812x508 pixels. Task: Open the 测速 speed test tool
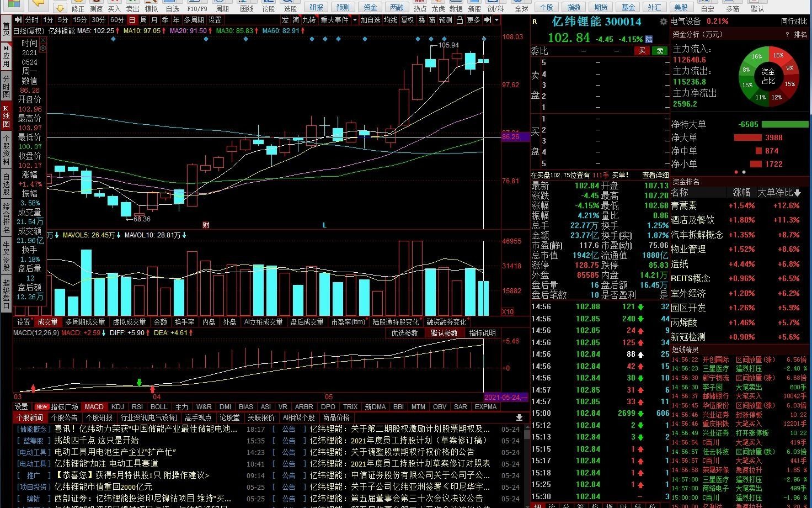pyautogui.click(x=96, y=7)
